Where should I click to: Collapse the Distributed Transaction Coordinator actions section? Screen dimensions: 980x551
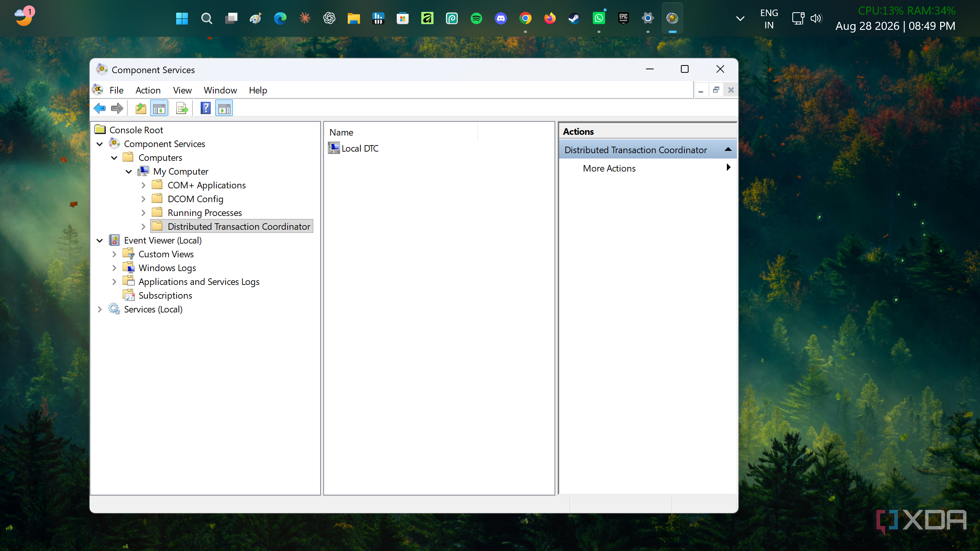click(x=728, y=149)
